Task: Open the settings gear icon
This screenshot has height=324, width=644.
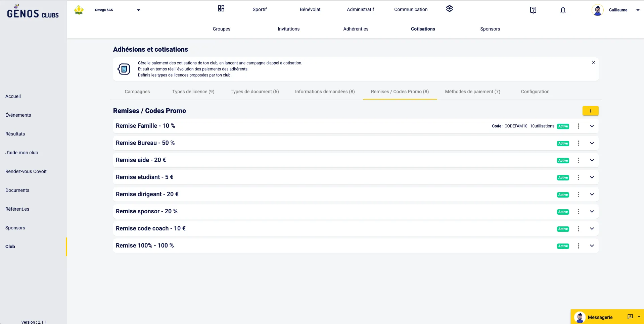Action: coord(449,9)
